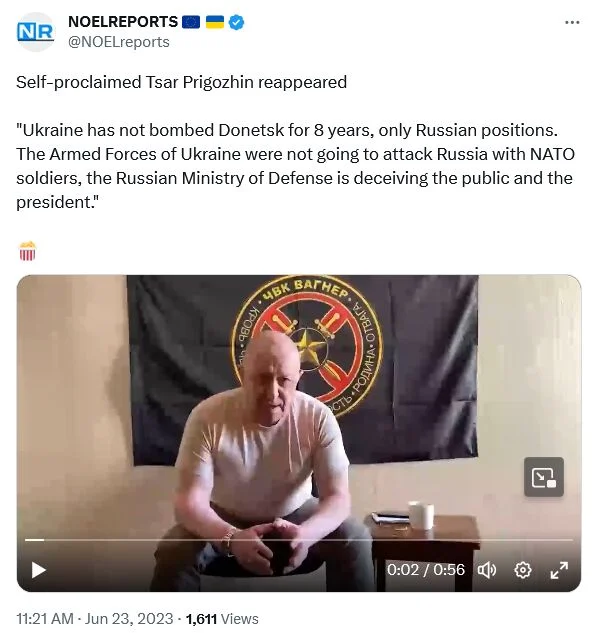598x643 pixels.
Task: Open the 11:21 AM timestamp link
Action: tap(45, 619)
